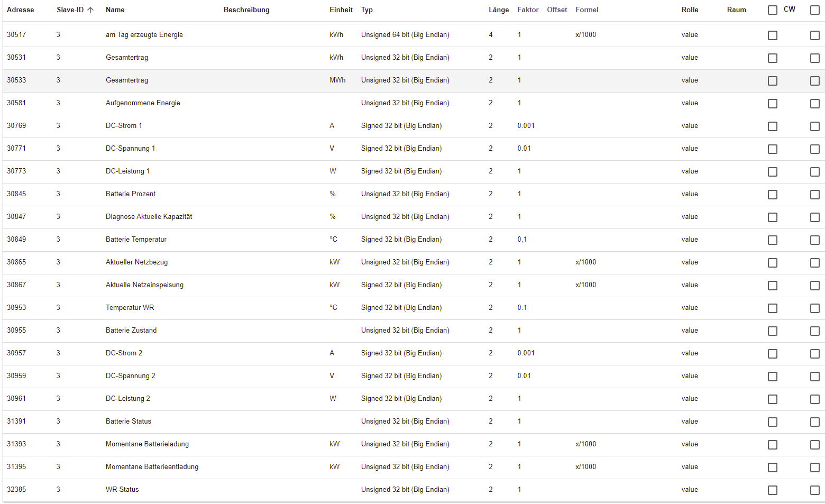Screen dimensions: 825x504
Task: Open Typ selection for Batterie Temperatur row
Action: [x=401, y=240]
